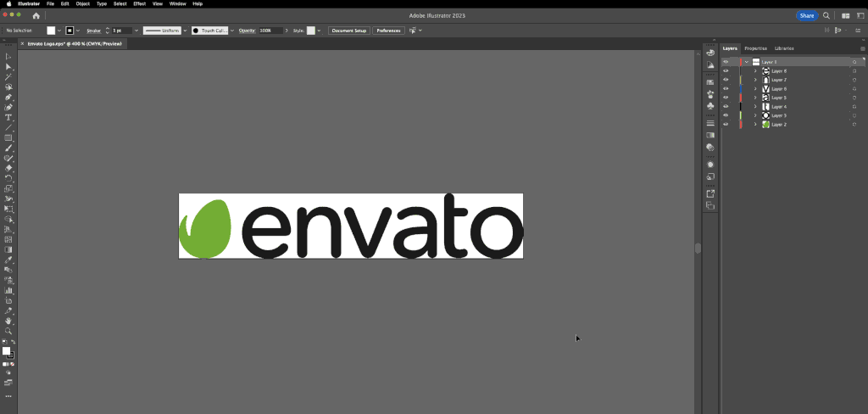The width and height of the screenshot is (868, 414).
Task: Toggle visibility of Layer 4
Action: (726, 106)
